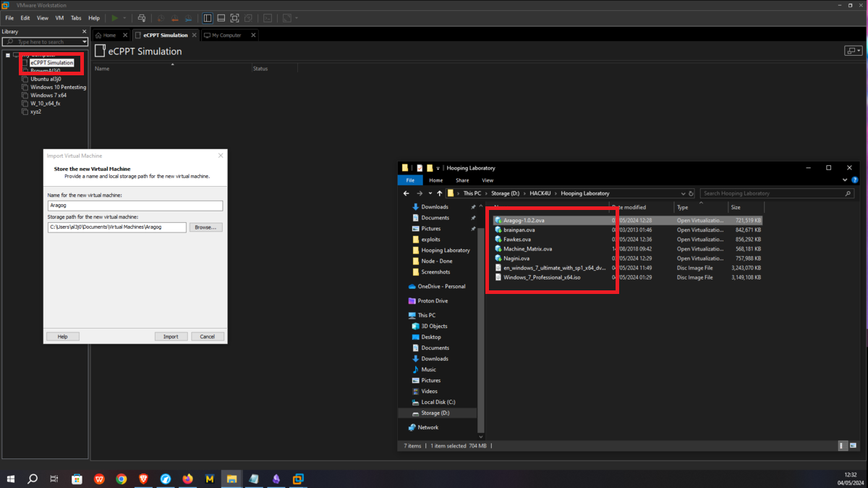Toggle the thumbnail bar toolbar icon
This screenshot has height=488, width=868.
point(221,18)
